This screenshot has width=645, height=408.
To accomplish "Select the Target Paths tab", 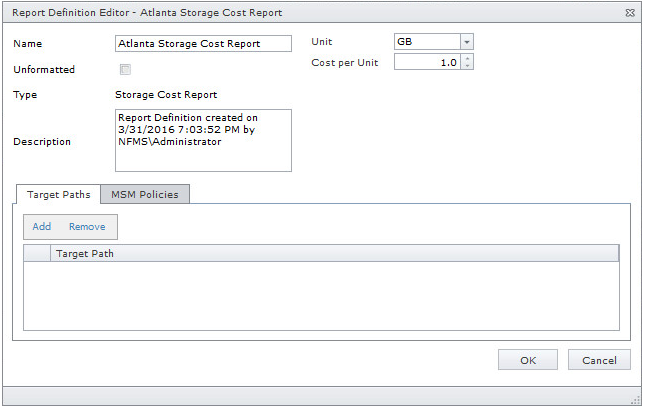I will (58, 194).
